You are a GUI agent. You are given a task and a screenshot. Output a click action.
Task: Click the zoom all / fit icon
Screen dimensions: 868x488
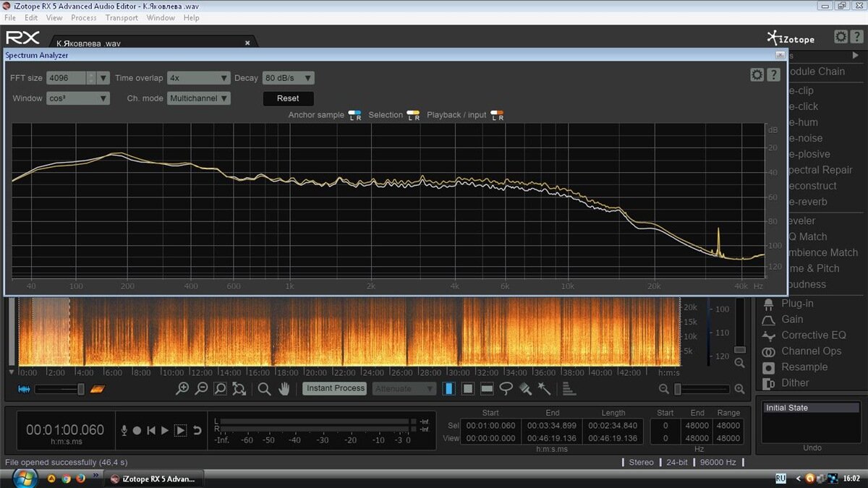click(x=239, y=388)
